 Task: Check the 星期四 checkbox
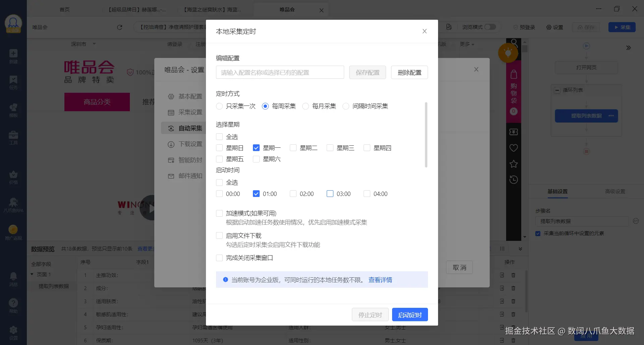coord(367,148)
